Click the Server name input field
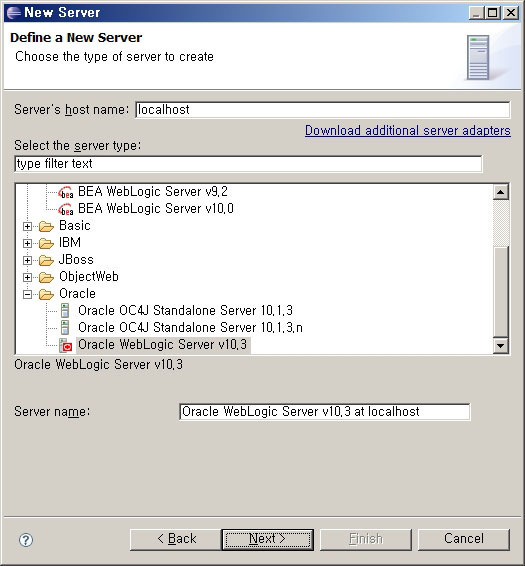Image resolution: width=525 pixels, height=566 pixels. (325, 412)
